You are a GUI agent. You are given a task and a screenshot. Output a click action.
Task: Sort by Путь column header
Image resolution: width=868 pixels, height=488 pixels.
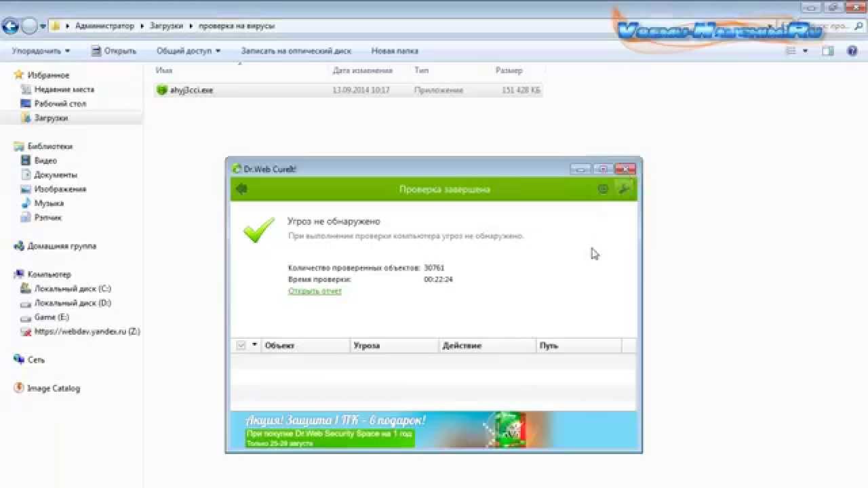coord(578,346)
